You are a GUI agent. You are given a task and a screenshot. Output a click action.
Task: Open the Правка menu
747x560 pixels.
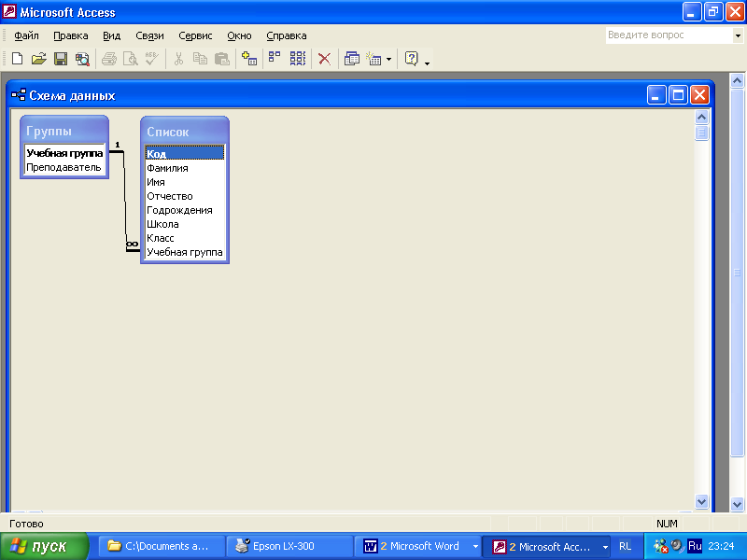click(71, 35)
